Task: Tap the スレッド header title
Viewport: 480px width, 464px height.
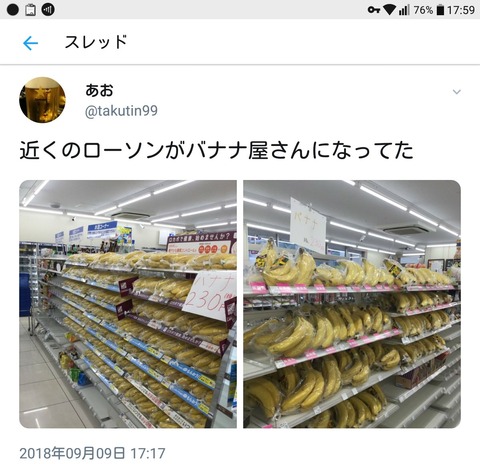Action: click(x=96, y=42)
